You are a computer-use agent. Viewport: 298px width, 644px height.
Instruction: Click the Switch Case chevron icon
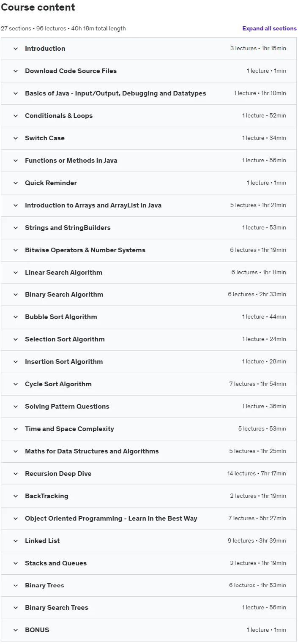click(16, 138)
